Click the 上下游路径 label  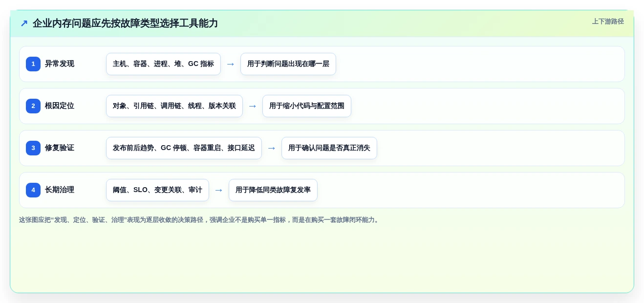(608, 22)
